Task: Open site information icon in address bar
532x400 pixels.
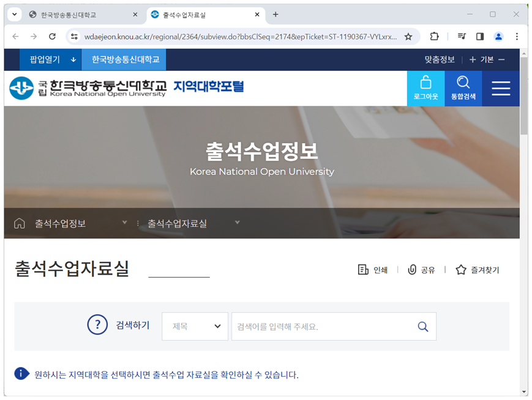Action: click(74, 37)
